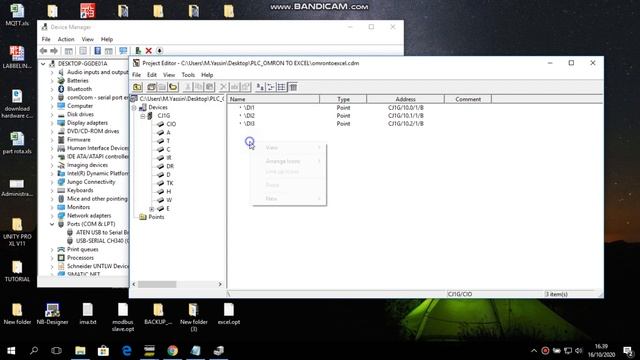Expand the Monitors category in Device Manager
The image size is (640, 360).
[52, 207]
